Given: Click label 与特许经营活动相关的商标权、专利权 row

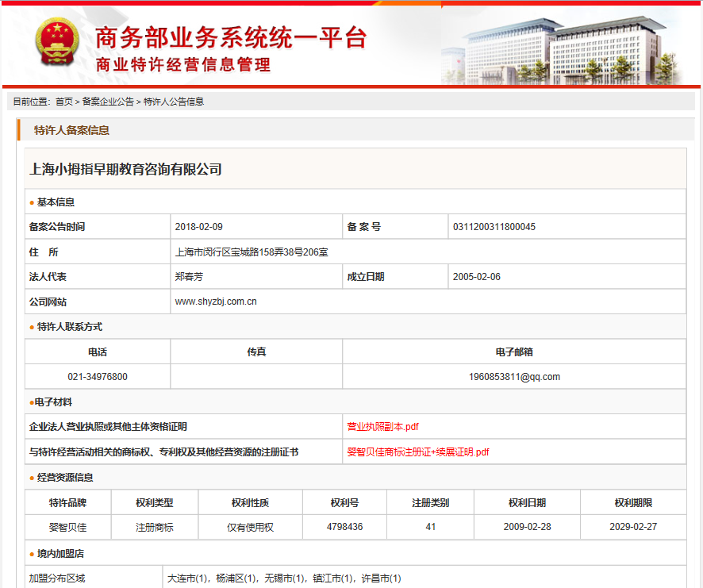Looking at the screenshot, I should point(164,452).
